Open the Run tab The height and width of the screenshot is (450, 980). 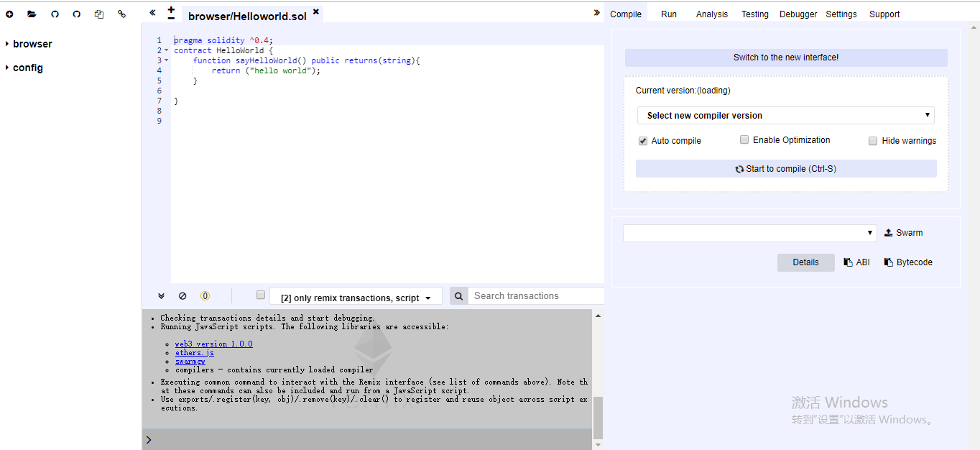pyautogui.click(x=668, y=14)
